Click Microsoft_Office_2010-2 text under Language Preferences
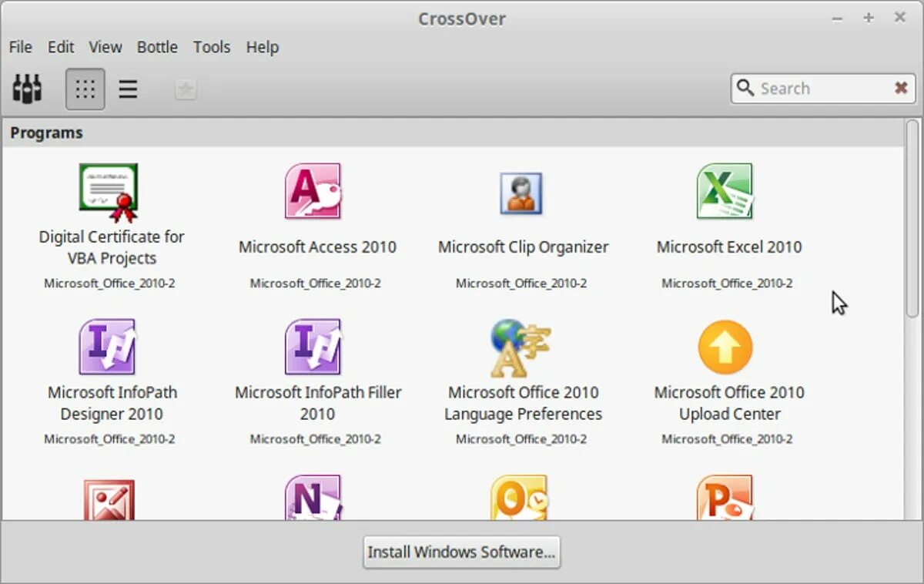The height and width of the screenshot is (584, 924). [521, 439]
